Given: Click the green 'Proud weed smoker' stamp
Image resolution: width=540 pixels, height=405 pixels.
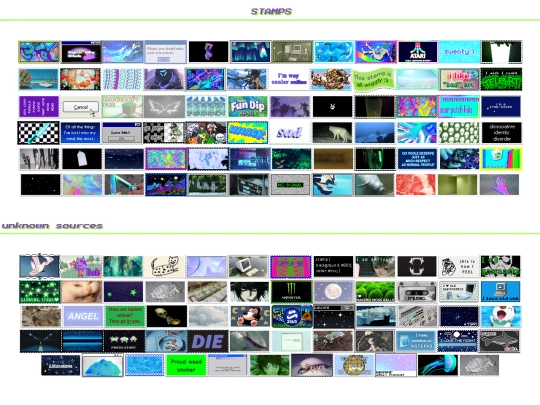Looking at the screenshot, I should coord(186,365).
